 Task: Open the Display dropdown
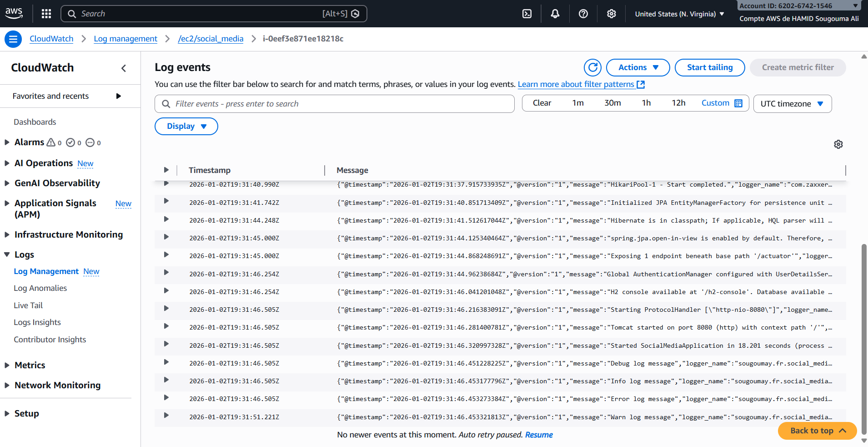coord(186,126)
